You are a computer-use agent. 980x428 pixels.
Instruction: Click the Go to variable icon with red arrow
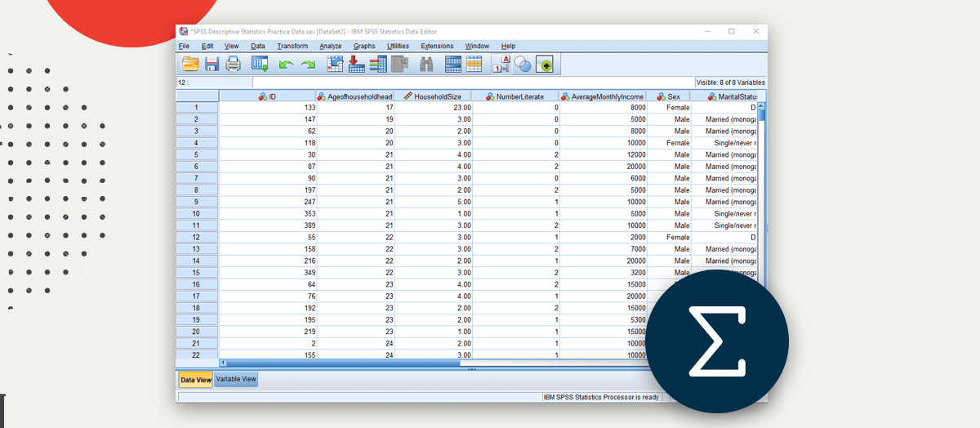(x=356, y=64)
